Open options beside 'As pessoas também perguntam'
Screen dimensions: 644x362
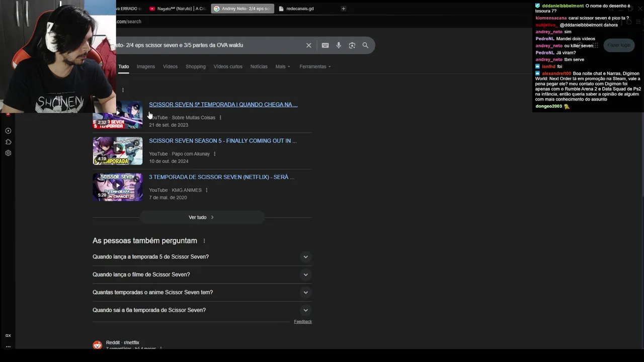point(204,241)
